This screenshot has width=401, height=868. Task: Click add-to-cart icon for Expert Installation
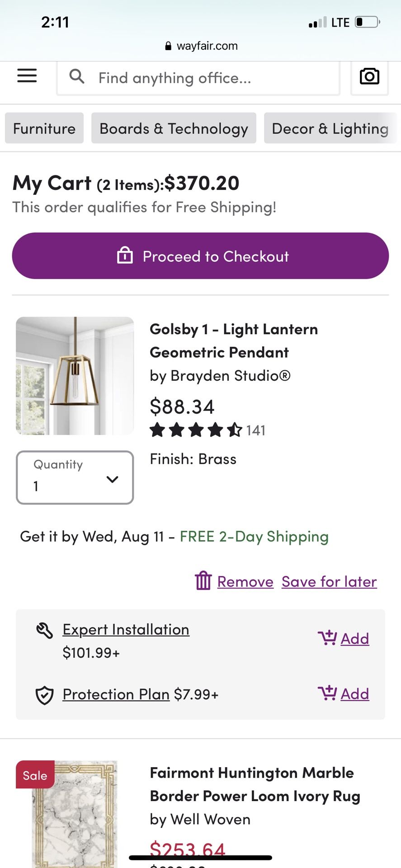(327, 638)
